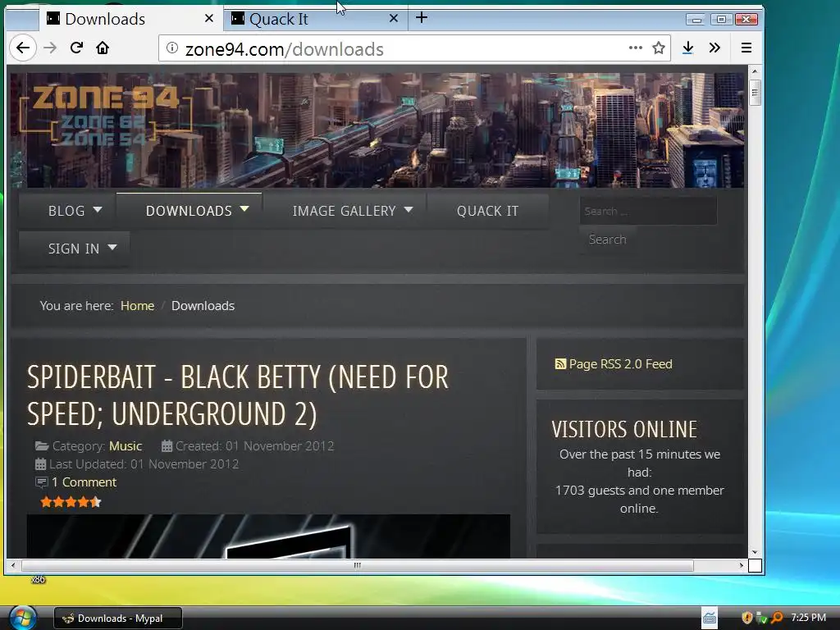Click the security shield tray icon
The width and height of the screenshot is (840, 630).
click(746, 618)
